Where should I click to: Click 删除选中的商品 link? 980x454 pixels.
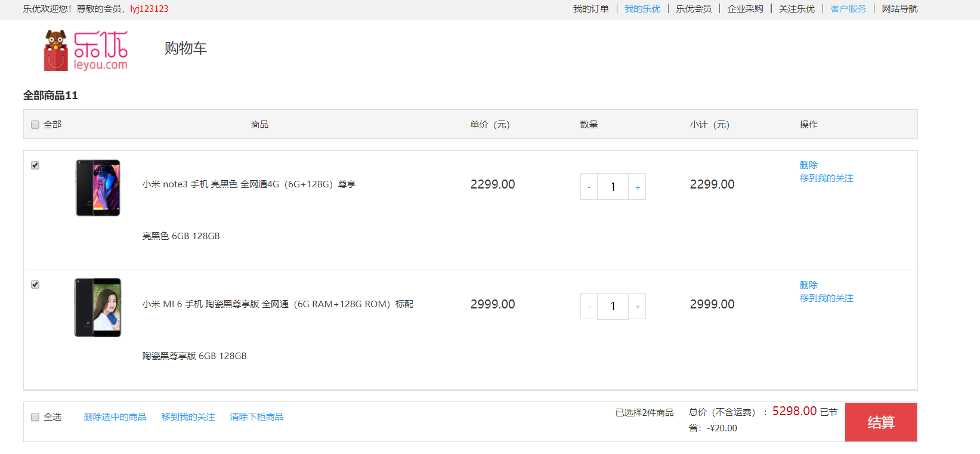tap(115, 417)
